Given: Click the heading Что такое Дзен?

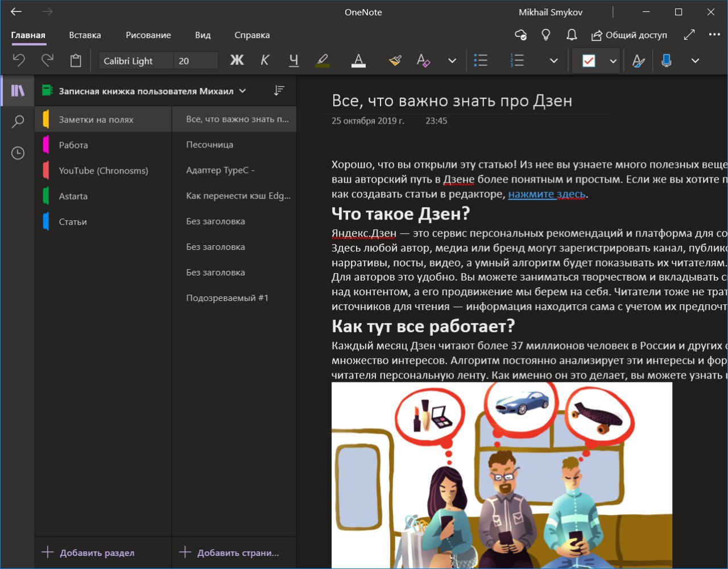Looking at the screenshot, I should 401,214.
